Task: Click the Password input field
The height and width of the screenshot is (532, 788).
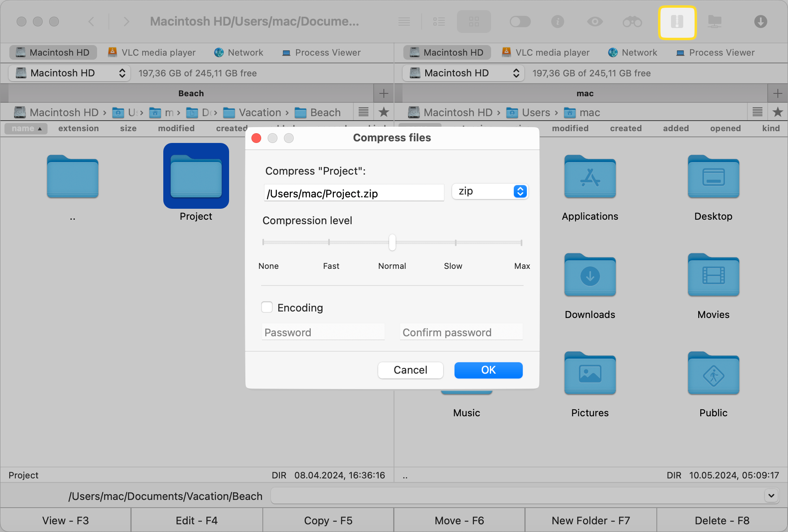Action: [x=323, y=332]
